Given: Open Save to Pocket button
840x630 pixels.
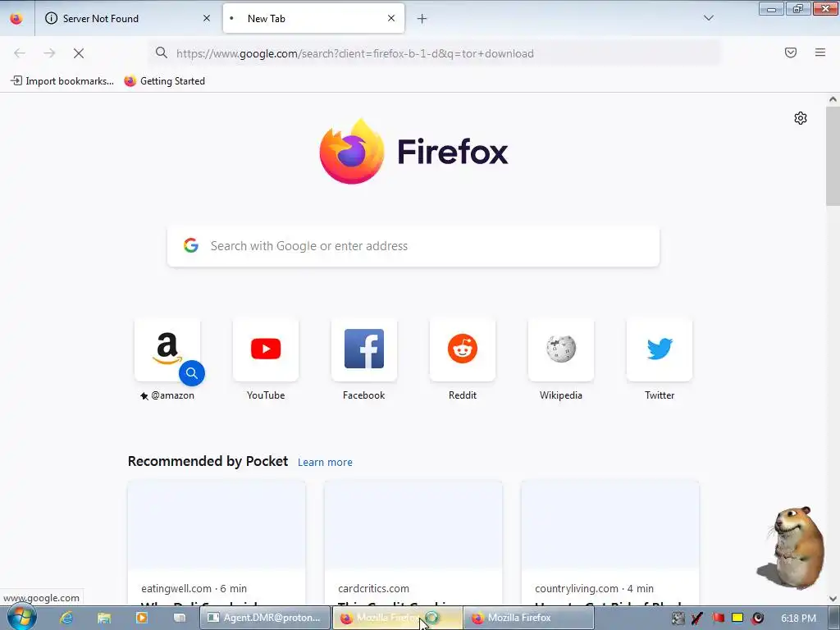Looking at the screenshot, I should click(791, 52).
